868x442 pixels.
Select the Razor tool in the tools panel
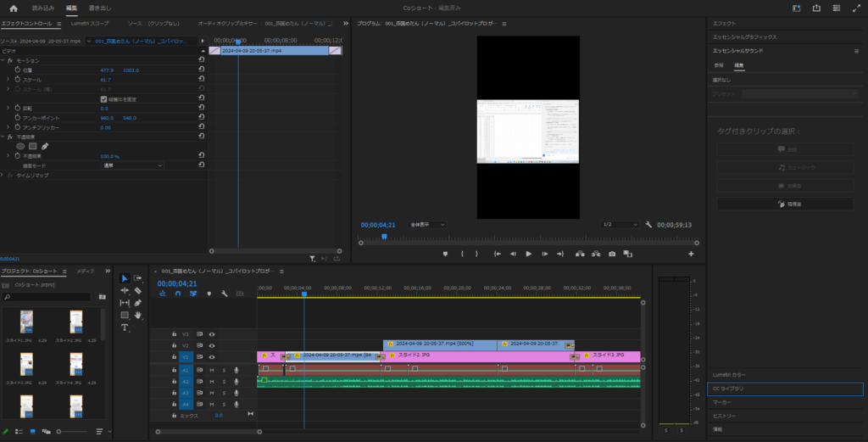137,290
